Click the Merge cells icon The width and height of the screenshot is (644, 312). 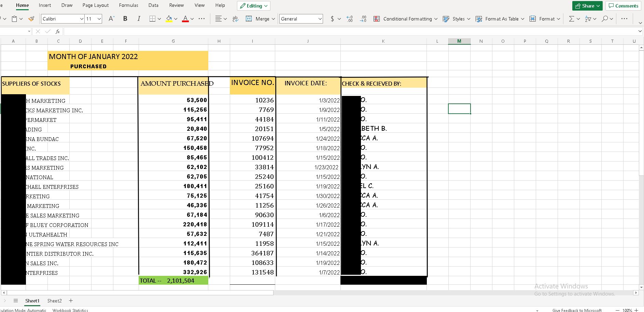click(x=249, y=19)
